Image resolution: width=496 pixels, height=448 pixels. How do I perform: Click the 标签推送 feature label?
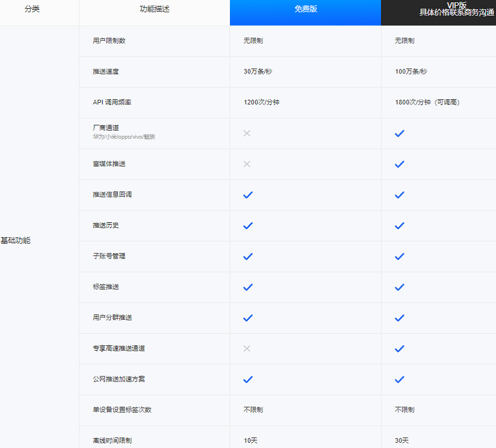(x=106, y=287)
